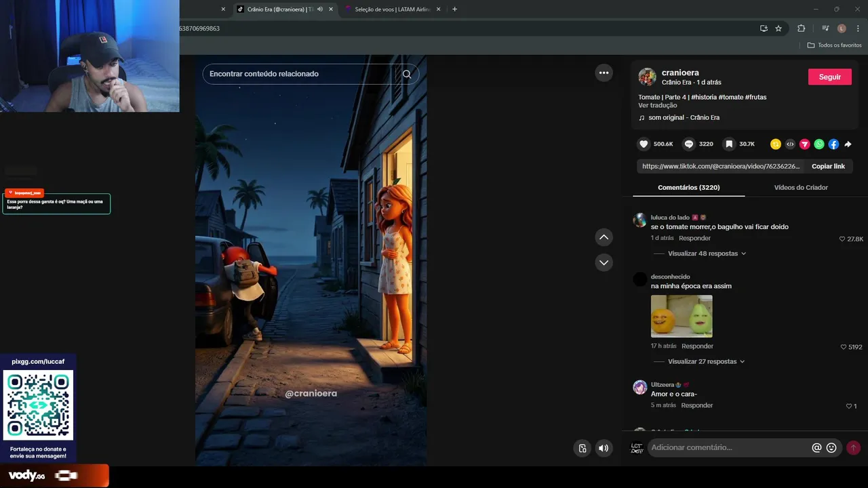Click Ver tradução link
The image size is (868, 488).
click(657, 106)
